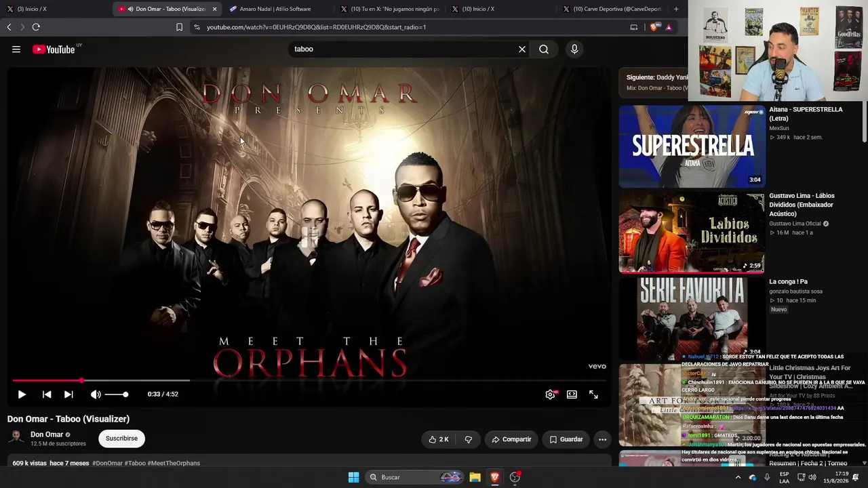Expand the 'Siguiente: Daddy Yankee' mix panel

(x=654, y=82)
